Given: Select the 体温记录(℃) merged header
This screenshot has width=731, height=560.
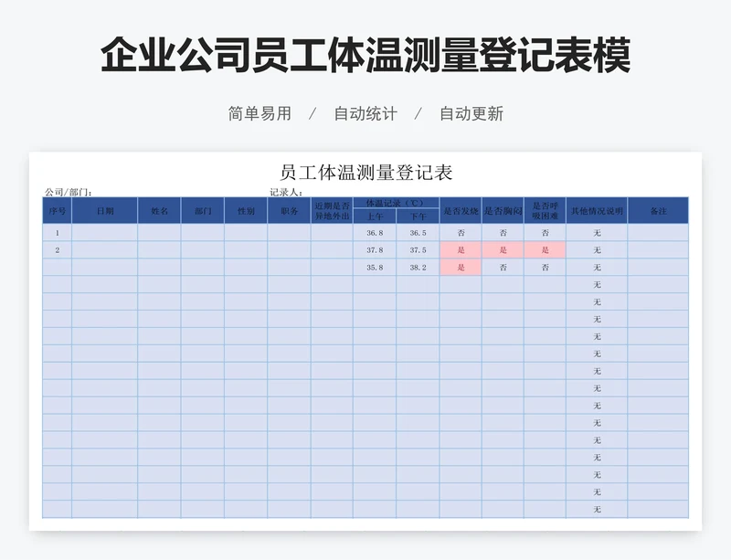Looking at the screenshot, I should point(397,203).
